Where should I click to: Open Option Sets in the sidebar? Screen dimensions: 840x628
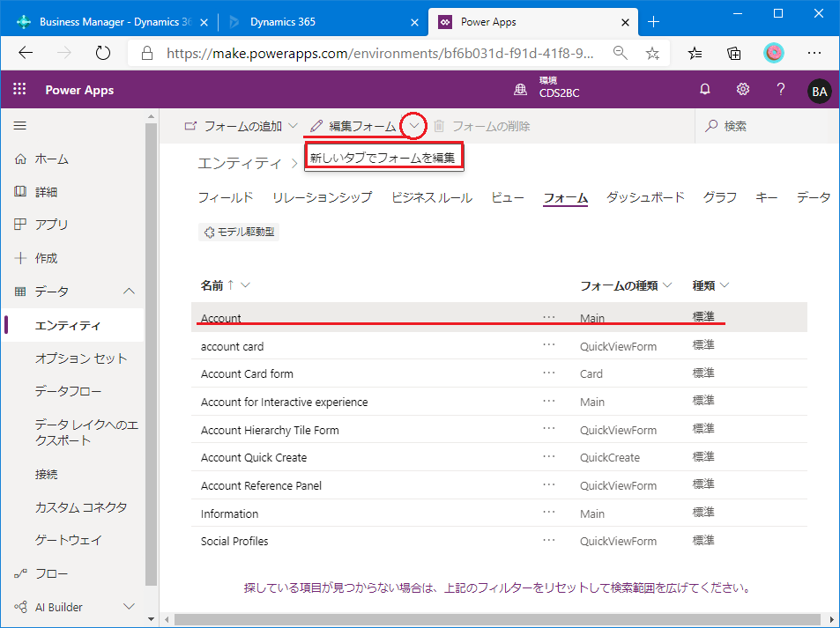point(81,358)
